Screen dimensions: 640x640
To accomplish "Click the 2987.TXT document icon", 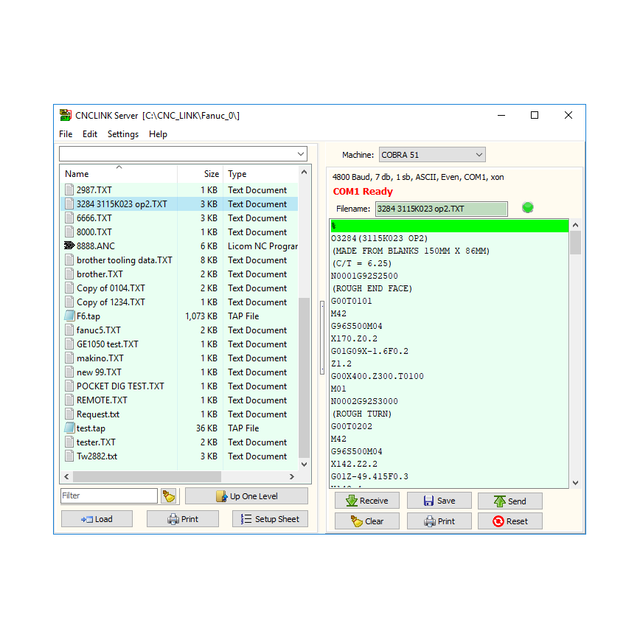I will pyautogui.click(x=69, y=190).
